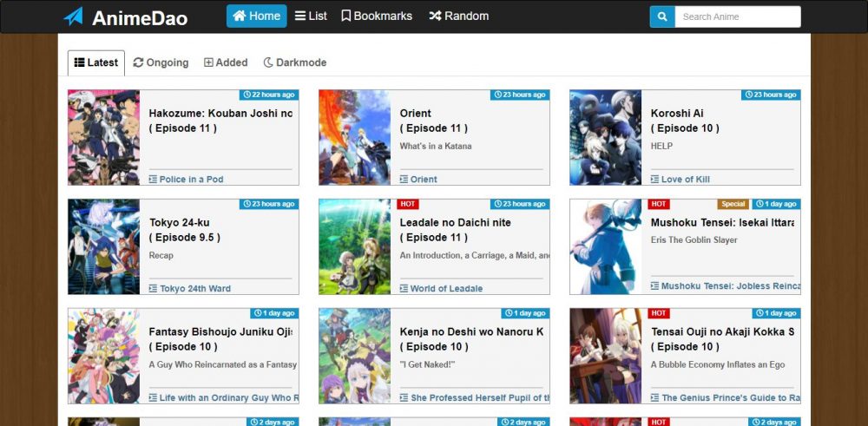Screen dimensions: 868x426
Task: Open the Love of Kill series link
Action: [681, 180]
